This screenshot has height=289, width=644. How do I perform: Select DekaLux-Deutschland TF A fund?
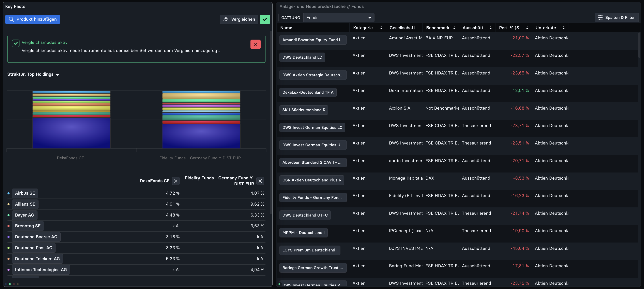click(308, 92)
